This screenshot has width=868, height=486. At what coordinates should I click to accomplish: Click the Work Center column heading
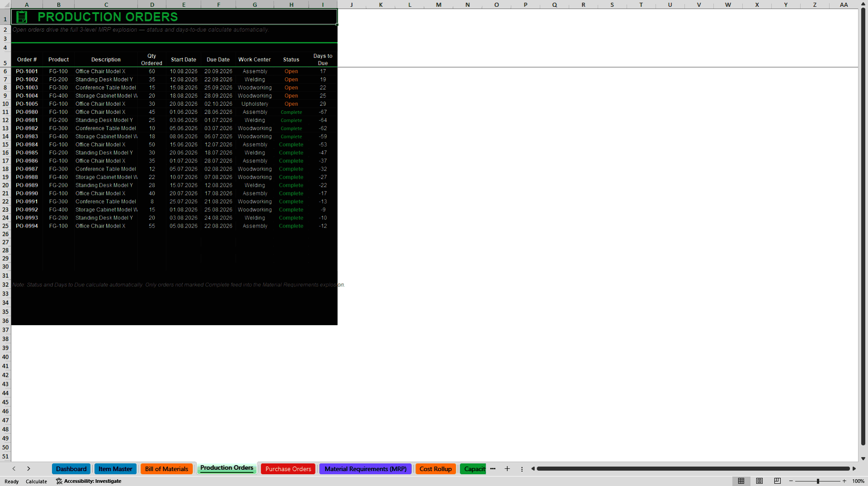coord(255,60)
